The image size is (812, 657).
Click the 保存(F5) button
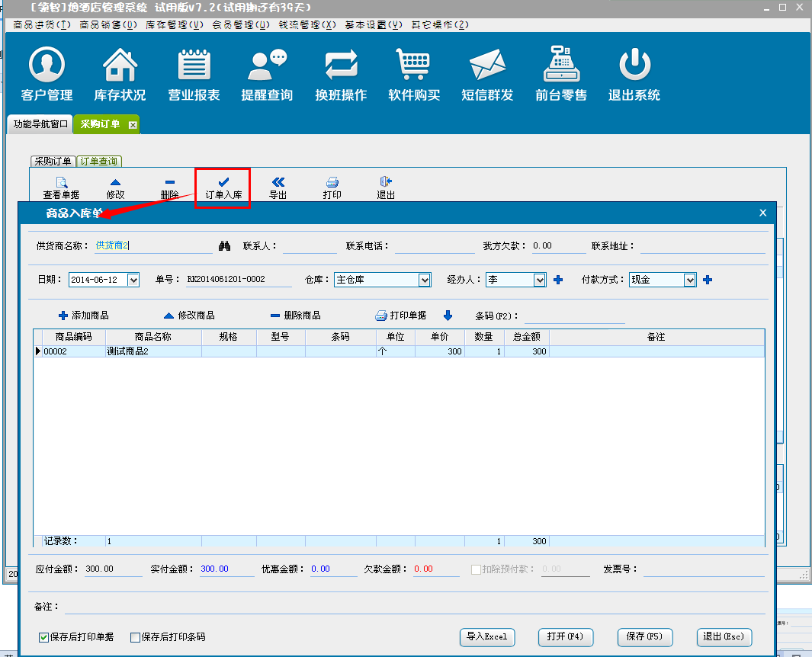(x=644, y=636)
